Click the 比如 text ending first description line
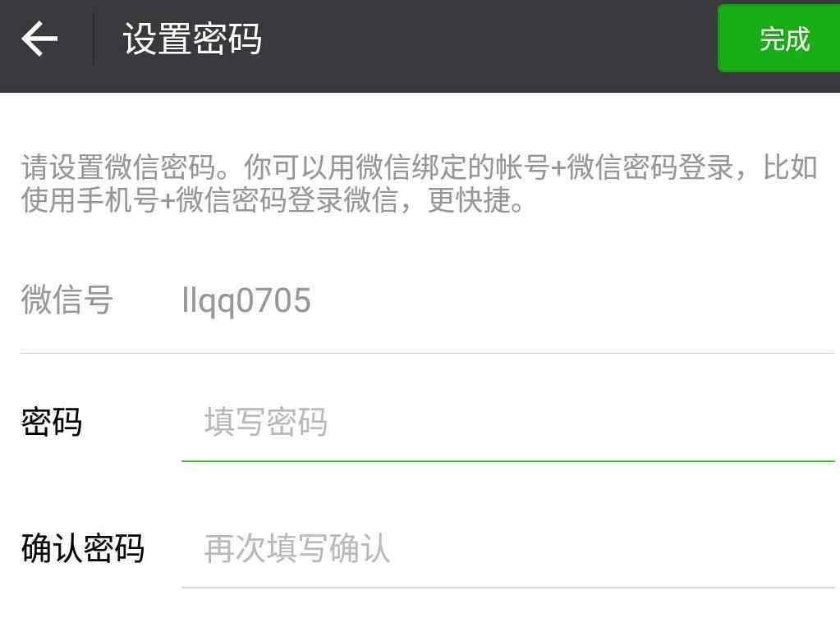Screen dimensions: 840x627 [790, 167]
